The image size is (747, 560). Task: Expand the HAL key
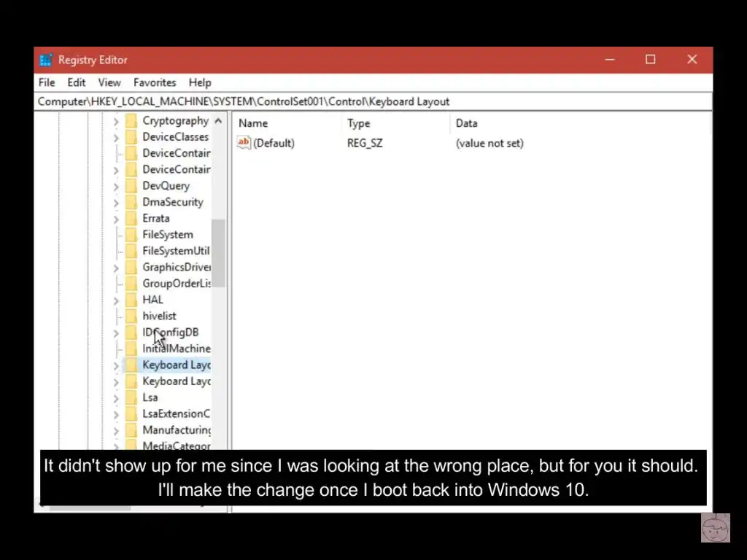point(116,301)
